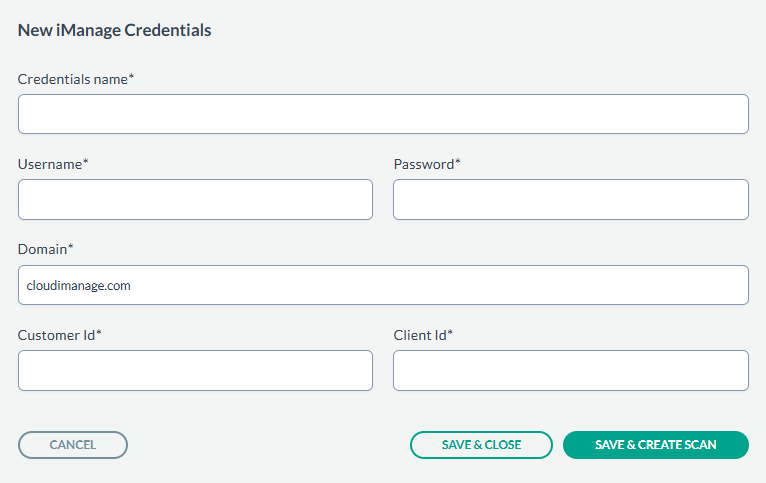The height and width of the screenshot is (483, 766).
Task: Click the prefilled cloudimanage.com text
Action: click(78, 286)
